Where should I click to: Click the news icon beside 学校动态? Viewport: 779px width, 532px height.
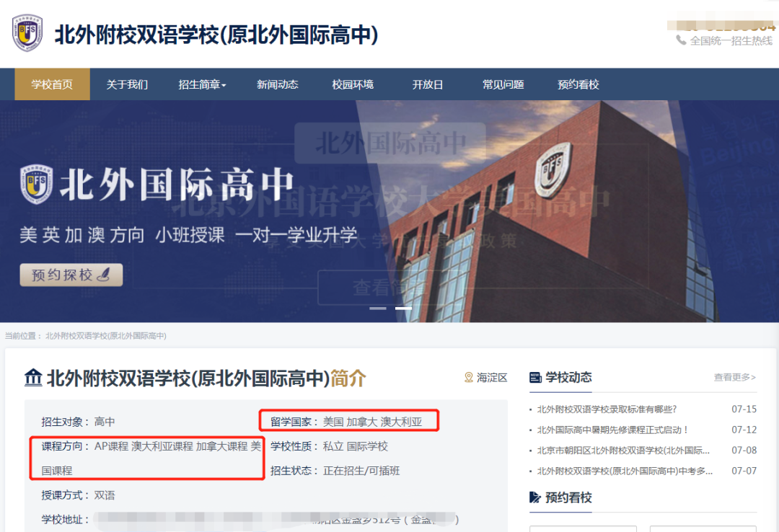[535, 378]
